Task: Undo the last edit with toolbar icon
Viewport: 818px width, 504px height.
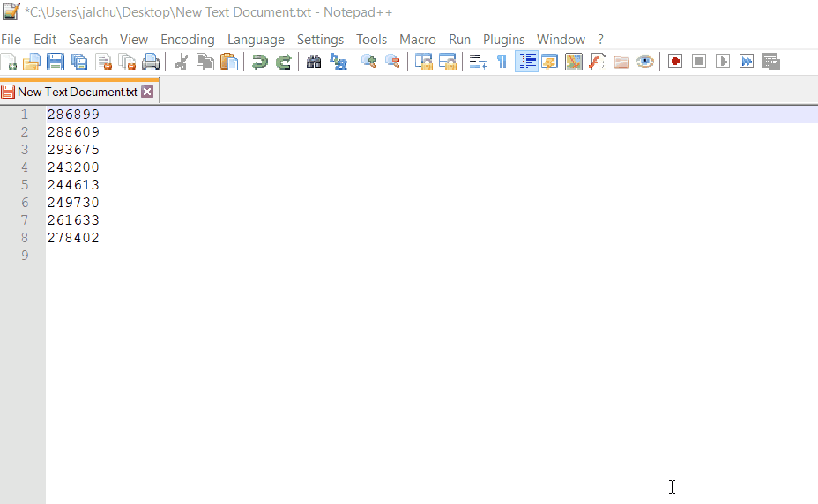Action: (259, 62)
